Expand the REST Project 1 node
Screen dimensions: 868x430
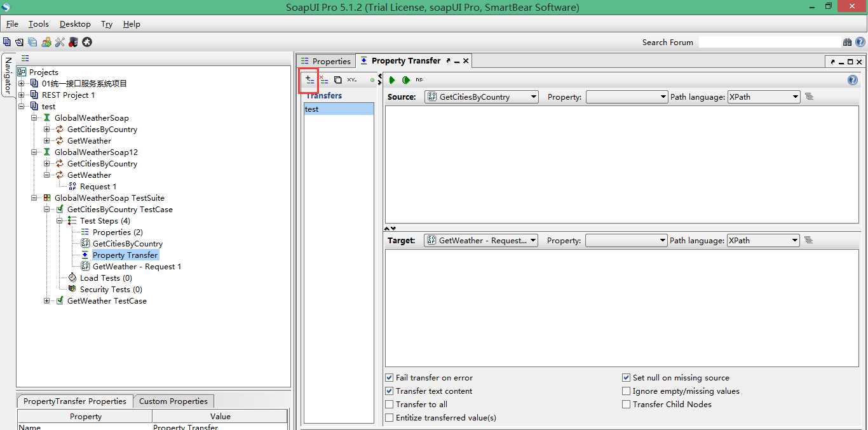(x=22, y=95)
